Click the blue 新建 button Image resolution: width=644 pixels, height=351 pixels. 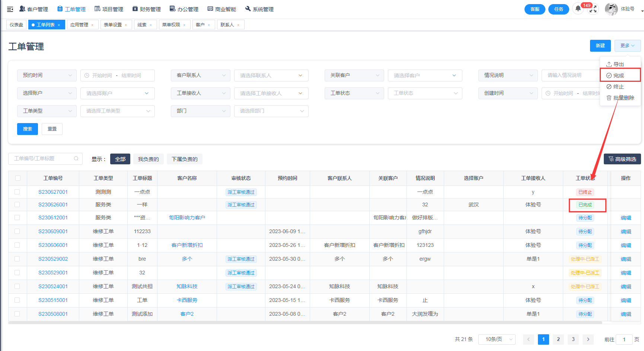tap(600, 46)
